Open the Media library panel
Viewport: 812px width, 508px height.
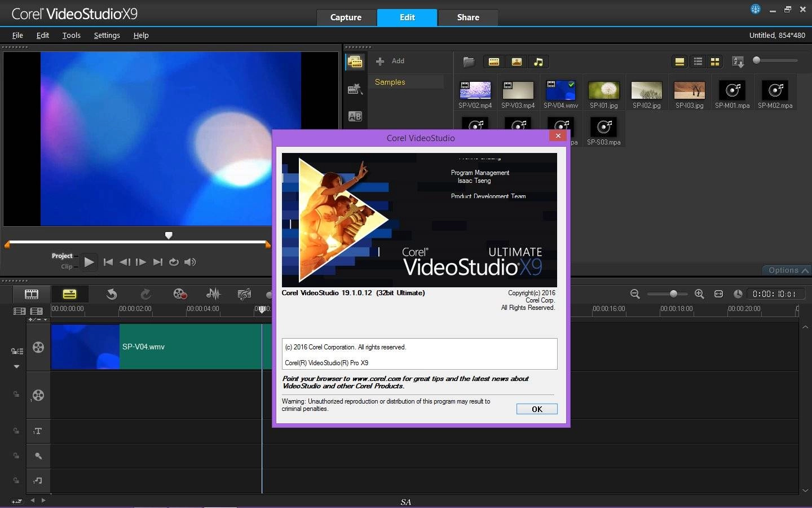355,62
